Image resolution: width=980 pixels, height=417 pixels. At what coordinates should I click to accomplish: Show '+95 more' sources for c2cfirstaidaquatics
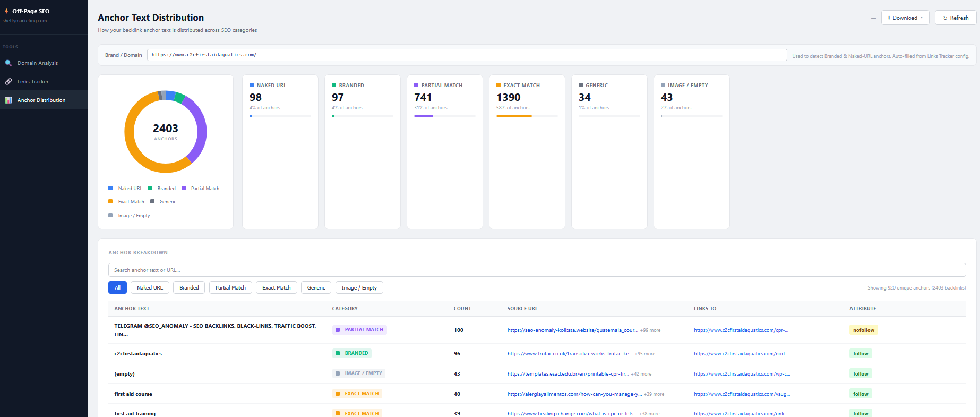click(644, 354)
